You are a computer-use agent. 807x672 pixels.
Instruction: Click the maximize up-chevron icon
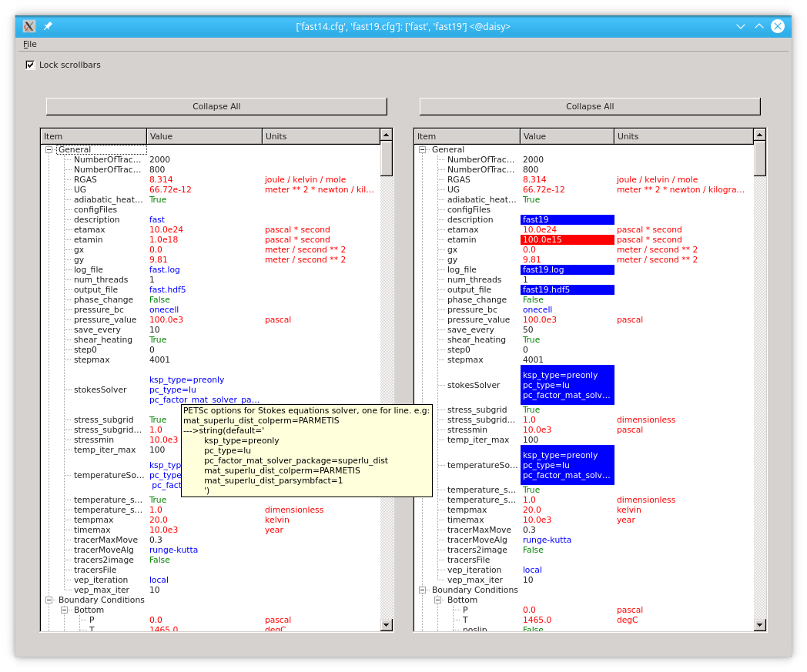[x=759, y=26]
